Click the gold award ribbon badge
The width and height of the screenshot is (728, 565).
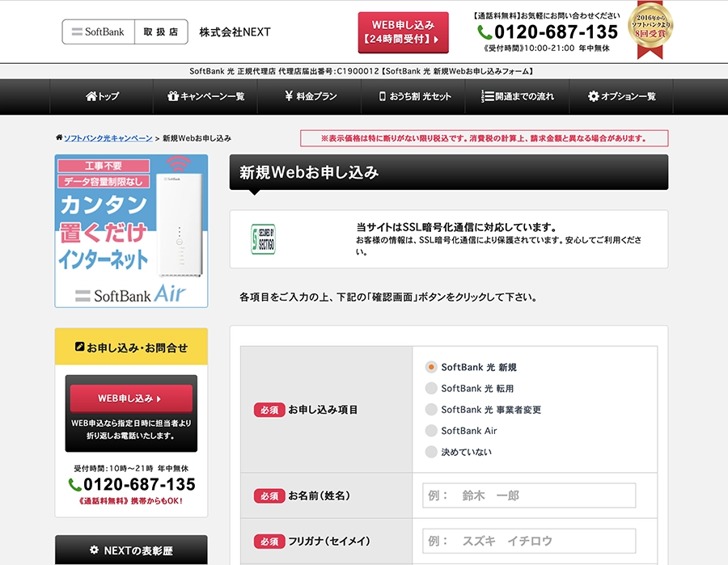tap(650, 29)
